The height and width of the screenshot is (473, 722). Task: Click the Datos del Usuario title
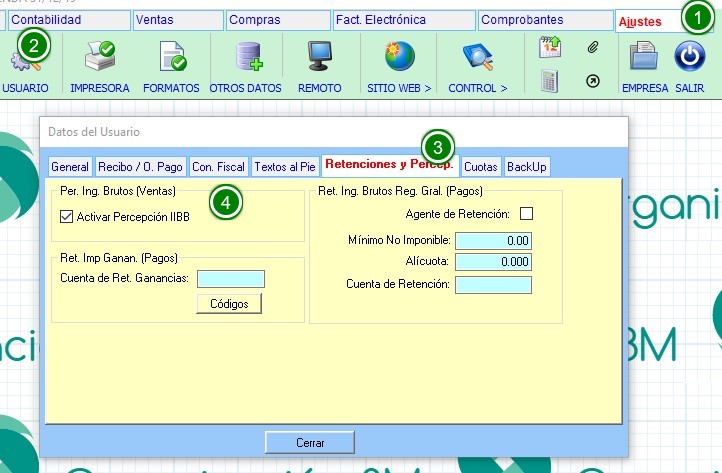(x=94, y=132)
